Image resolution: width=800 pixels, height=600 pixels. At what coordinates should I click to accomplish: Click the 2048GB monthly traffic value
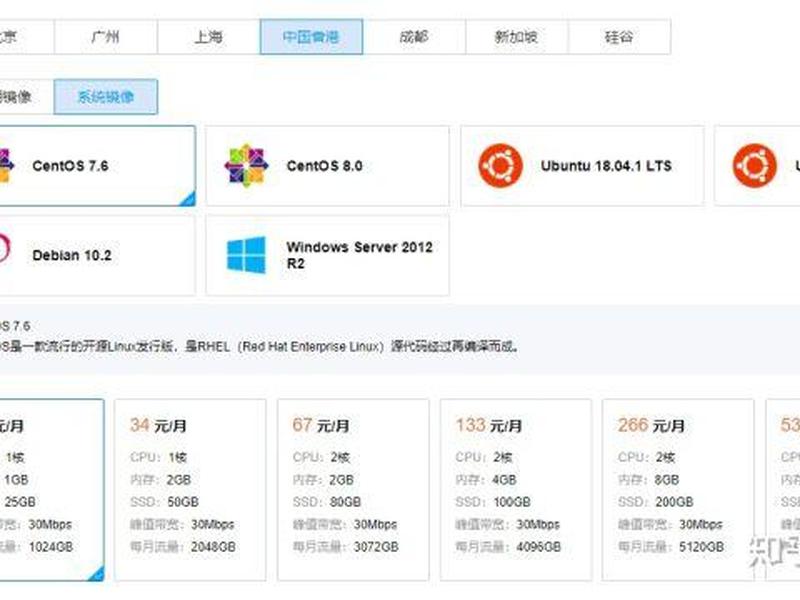click(x=213, y=547)
